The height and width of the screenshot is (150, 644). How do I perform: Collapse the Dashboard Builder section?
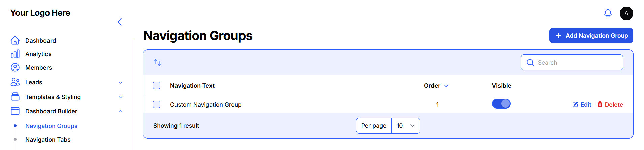point(121,111)
